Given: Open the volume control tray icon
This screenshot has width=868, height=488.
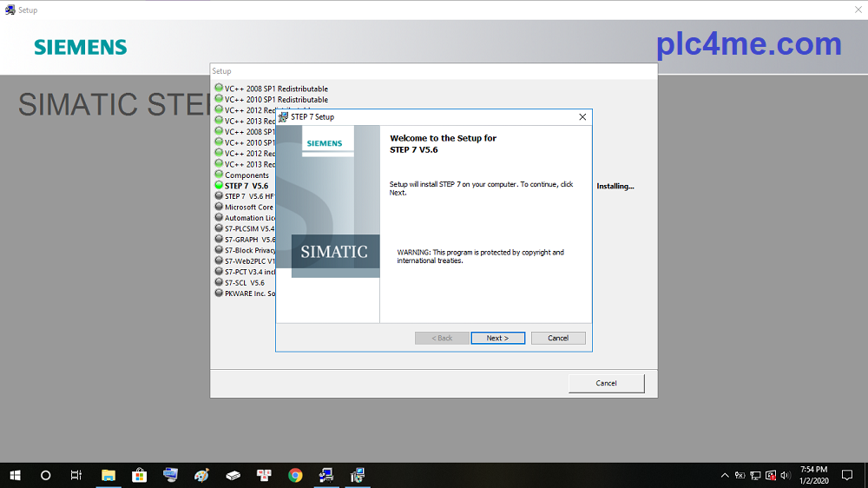Looking at the screenshot, I should click(x=785, y=475).
